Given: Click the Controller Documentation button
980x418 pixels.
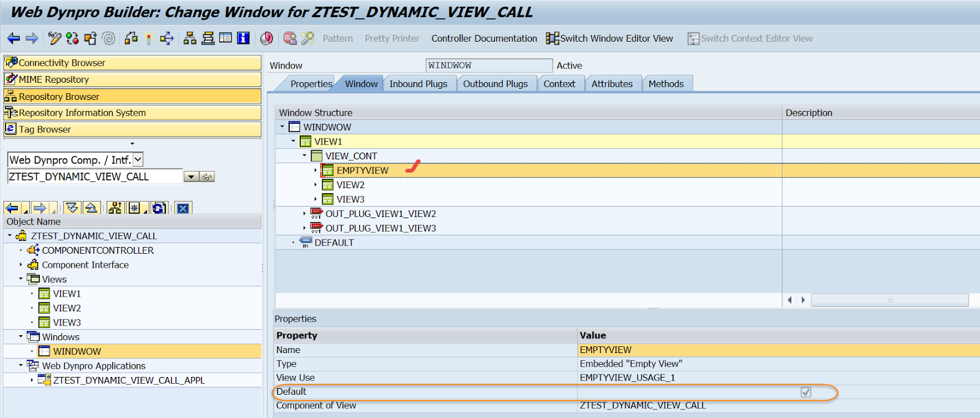Looking at the screenshot, I should [x=484, y=39].
